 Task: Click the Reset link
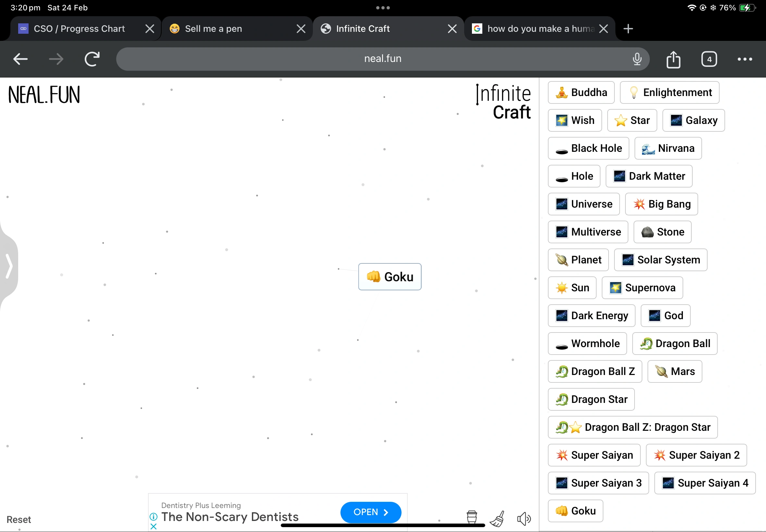(19, 519)
